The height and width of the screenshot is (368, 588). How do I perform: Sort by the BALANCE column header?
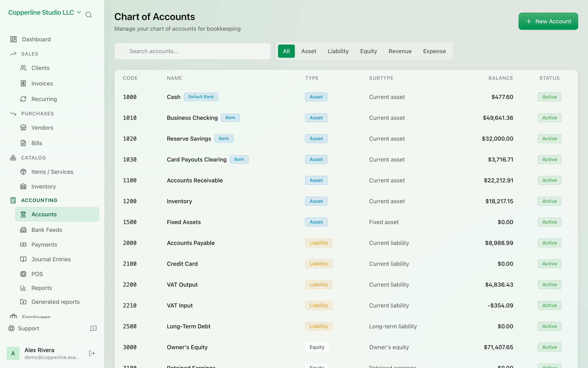point(501,78)
